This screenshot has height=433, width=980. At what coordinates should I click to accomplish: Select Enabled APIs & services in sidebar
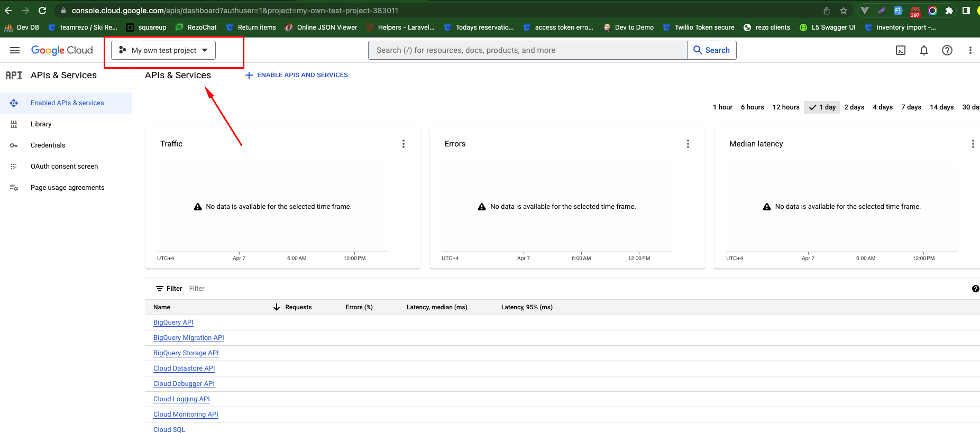coord(66,103)
